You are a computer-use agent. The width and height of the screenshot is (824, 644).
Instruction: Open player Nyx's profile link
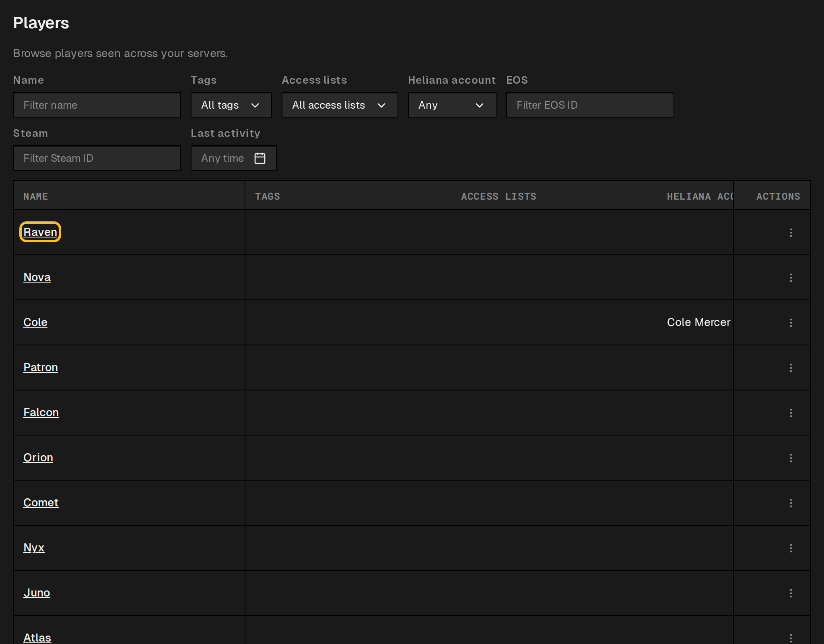pos(34,548)
